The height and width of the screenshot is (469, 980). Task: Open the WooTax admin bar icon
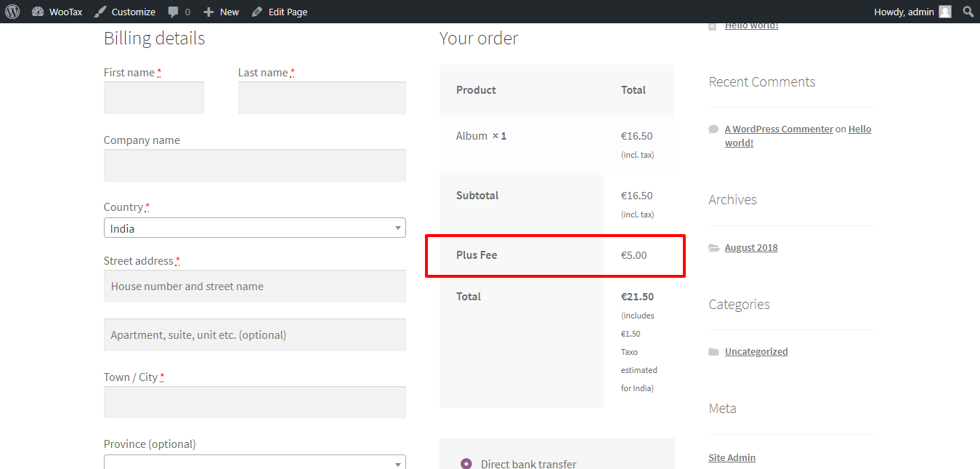point(39,11)
